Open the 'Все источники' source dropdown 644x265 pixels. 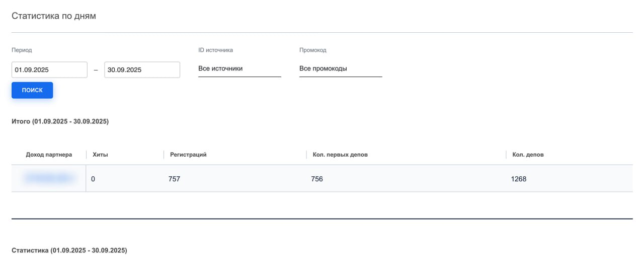coord(239,69)
